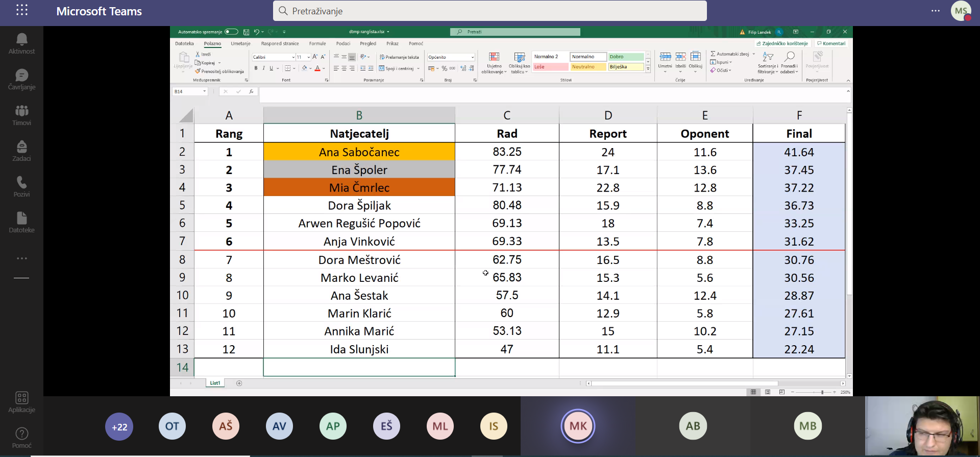This screenshot has width=980, height=457.
Task: Switch to the Formule ribbon tab
Action: tap(317, 43)
